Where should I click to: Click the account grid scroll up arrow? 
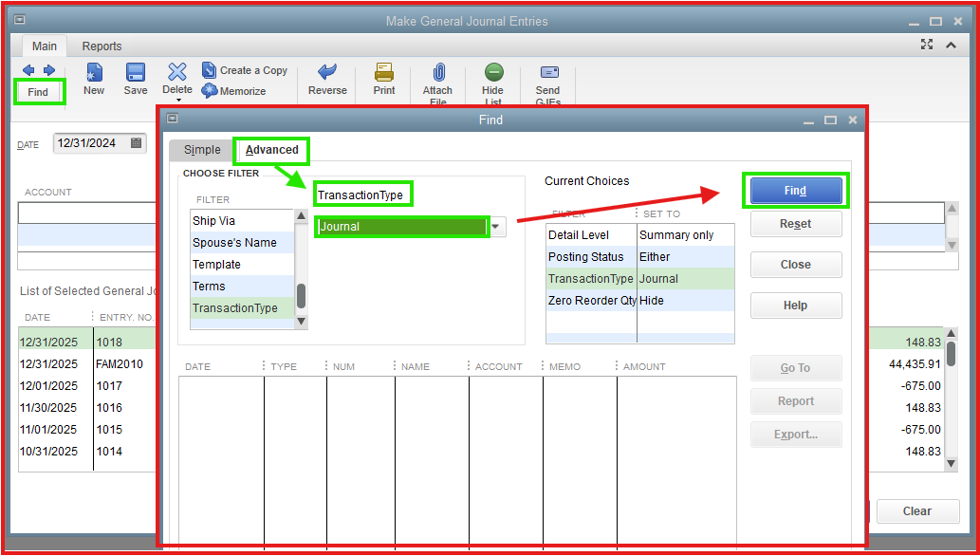pos(952,209)
